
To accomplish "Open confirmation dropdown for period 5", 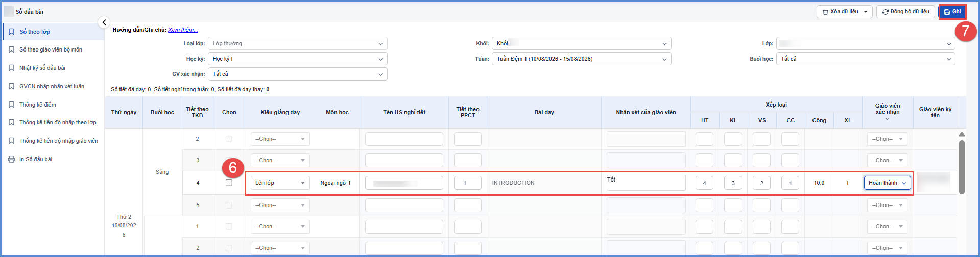I will pyautogui.click(x=887, y=205).
